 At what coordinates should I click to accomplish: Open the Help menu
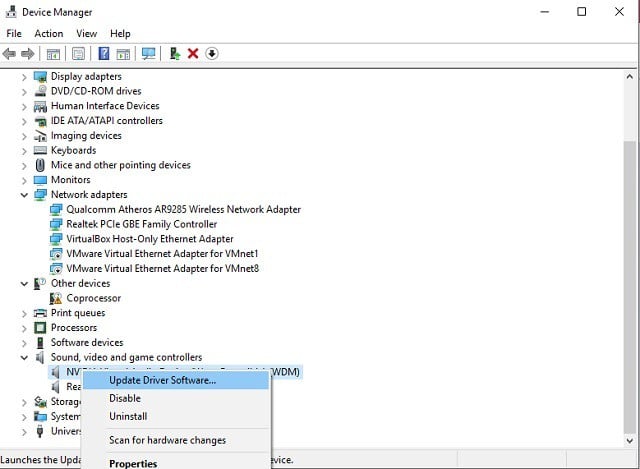pos(120,33)
